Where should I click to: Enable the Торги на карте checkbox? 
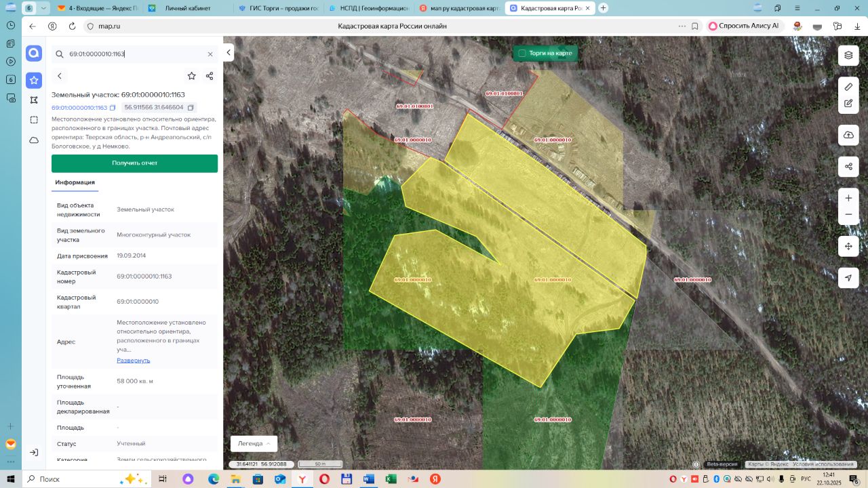pyautogui.click(x=522, y=53)
